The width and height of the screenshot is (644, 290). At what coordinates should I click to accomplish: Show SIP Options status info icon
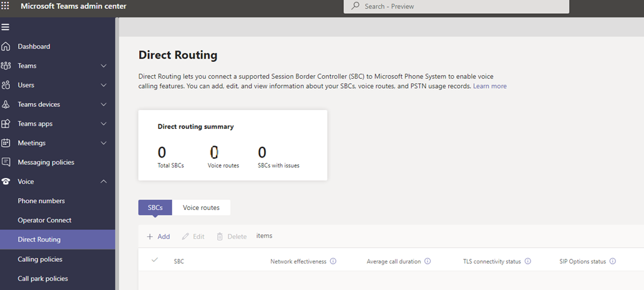tap(613, 261)
